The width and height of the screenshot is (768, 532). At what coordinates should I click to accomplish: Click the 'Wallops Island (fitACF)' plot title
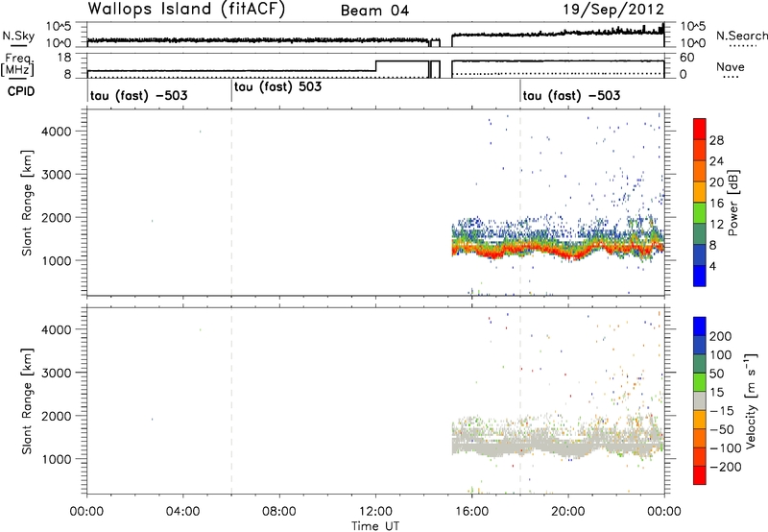(x=186, y=10)
